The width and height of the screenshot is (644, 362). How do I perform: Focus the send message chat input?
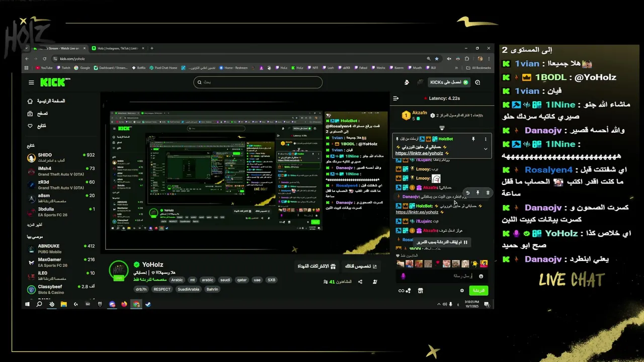click(442, 276)
